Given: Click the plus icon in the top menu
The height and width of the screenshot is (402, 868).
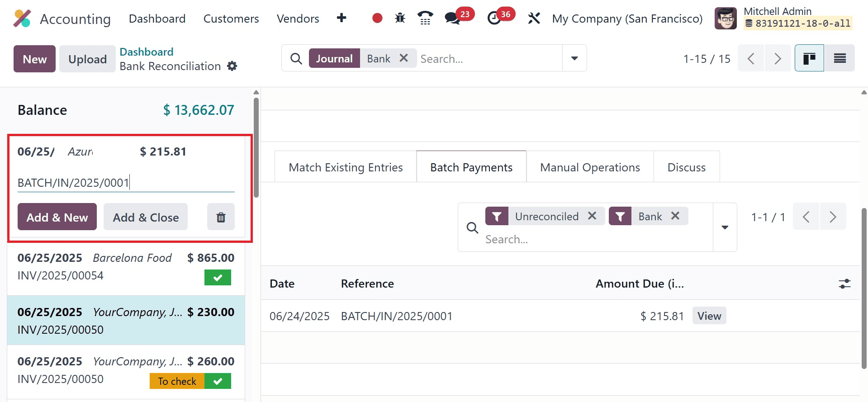Looking at the screenshot, I should coord(342,18).
